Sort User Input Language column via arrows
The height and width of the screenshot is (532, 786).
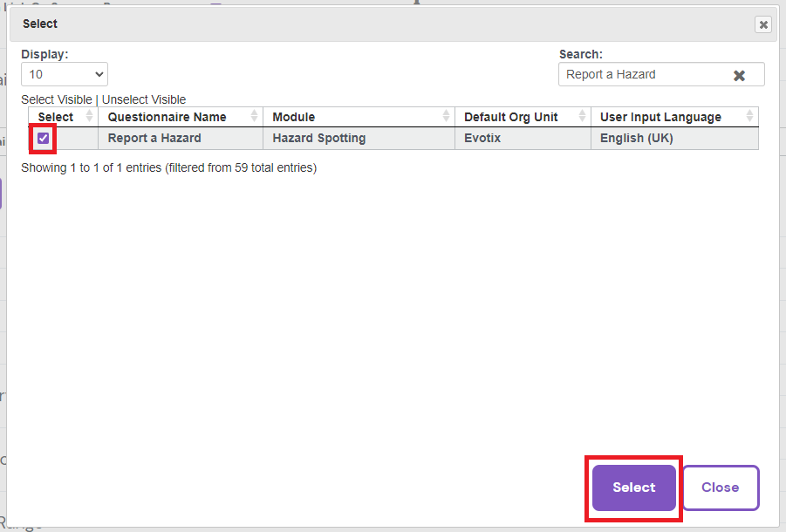pyautogui.click(x=750, y=117)
